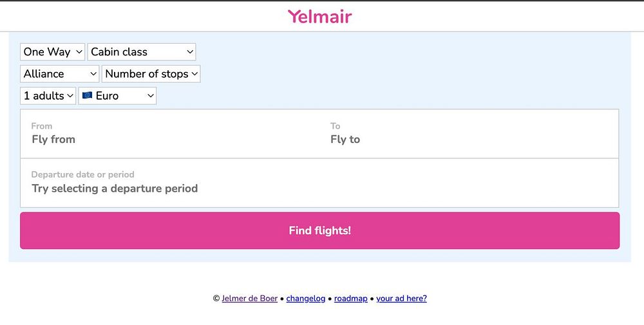
Task: Click the Yelmair logo
Action: (319, 16)
